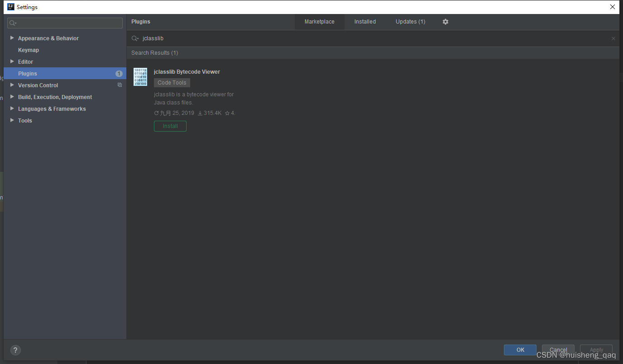The height and width of the screenshot is (364, 623).
Task: Click the 315.4K downloads count
Action: point(210,113)
